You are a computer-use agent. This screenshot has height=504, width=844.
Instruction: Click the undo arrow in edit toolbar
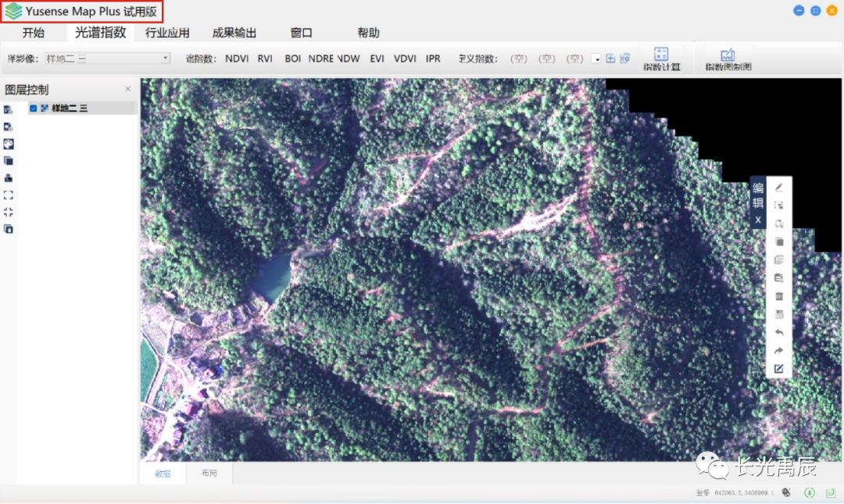point(778,332)
